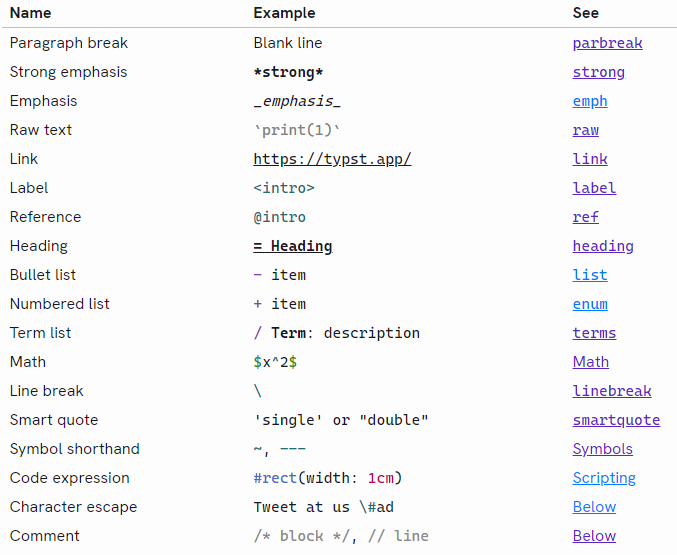The height and width of the screenshot is (555, 677).
Task: Open the heading reference link
Action: (603, 246)
